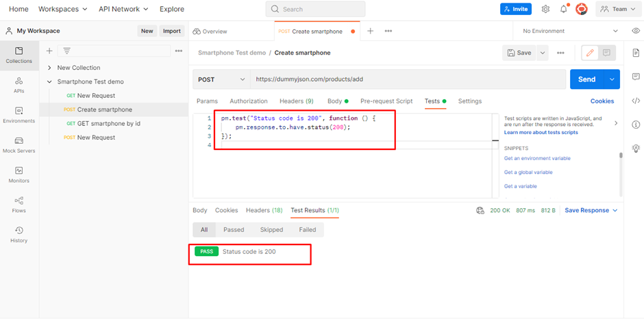Open a new tab with plus icon
This screenshot has width=644, height=319.
click(x=370, y=31)
